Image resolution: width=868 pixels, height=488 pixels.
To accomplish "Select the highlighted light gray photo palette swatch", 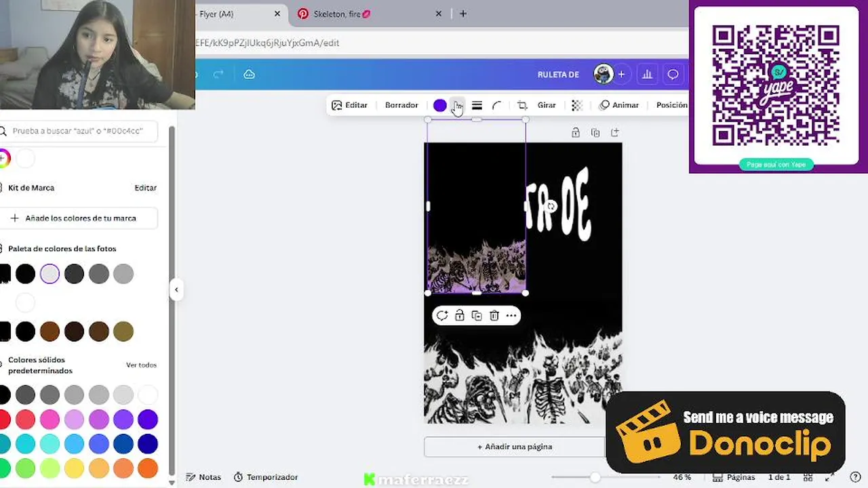I will click(50, 274).
